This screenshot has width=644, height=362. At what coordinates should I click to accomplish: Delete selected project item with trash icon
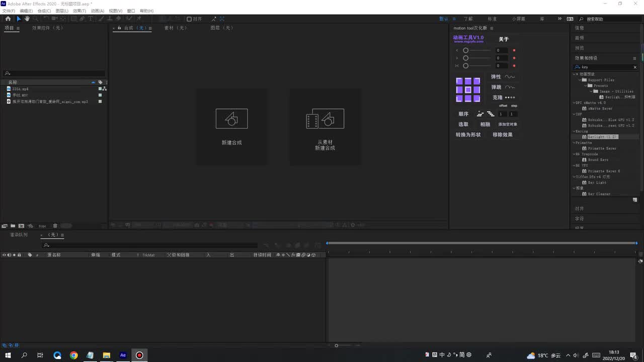(x=55, y=226)
